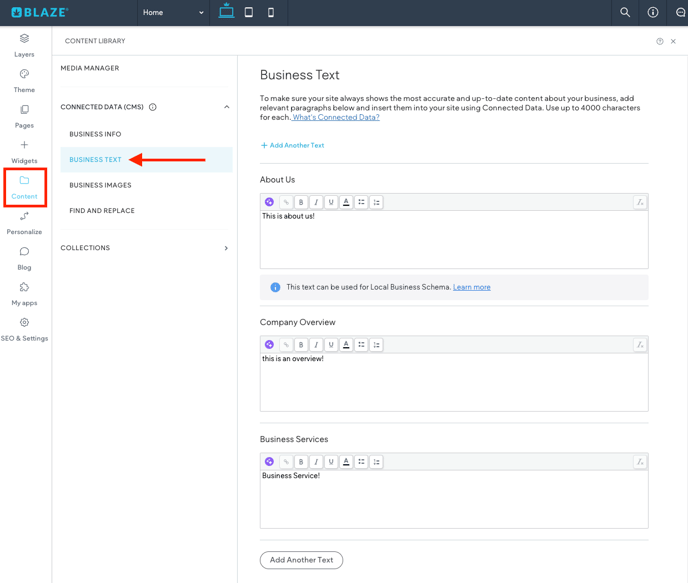Click into the Company Overview text area

coord(453,385)
